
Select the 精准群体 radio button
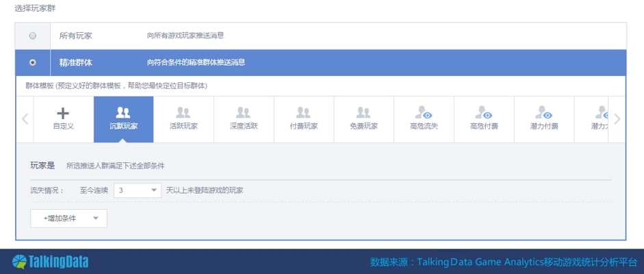click(x=33, y=62)
